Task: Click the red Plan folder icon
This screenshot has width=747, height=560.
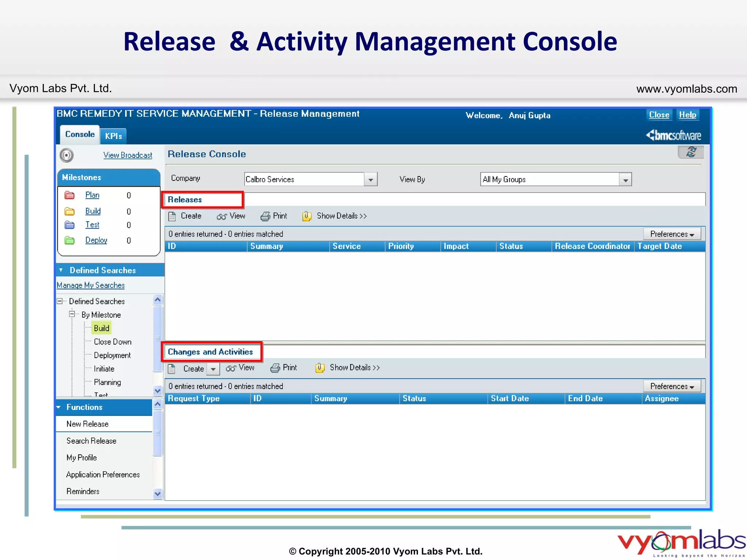Action: (x=69, y=195)
